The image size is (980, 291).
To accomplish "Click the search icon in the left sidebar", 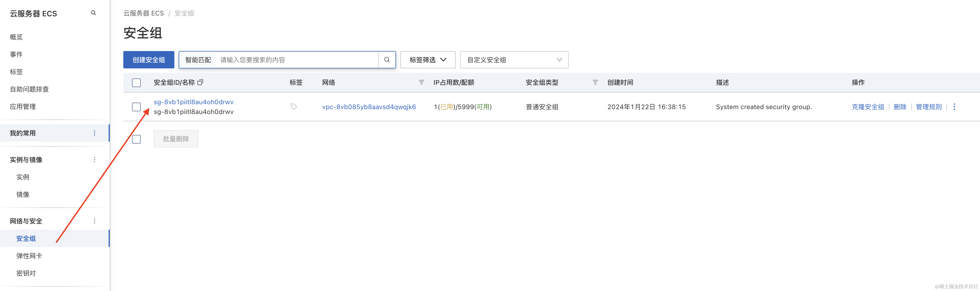I will 94,12.
